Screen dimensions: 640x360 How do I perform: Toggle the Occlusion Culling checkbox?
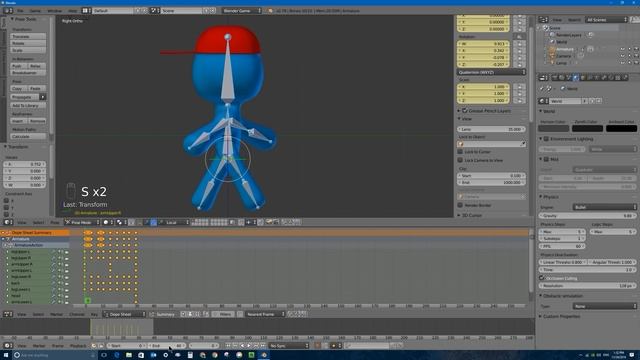(x=542, y=278)
